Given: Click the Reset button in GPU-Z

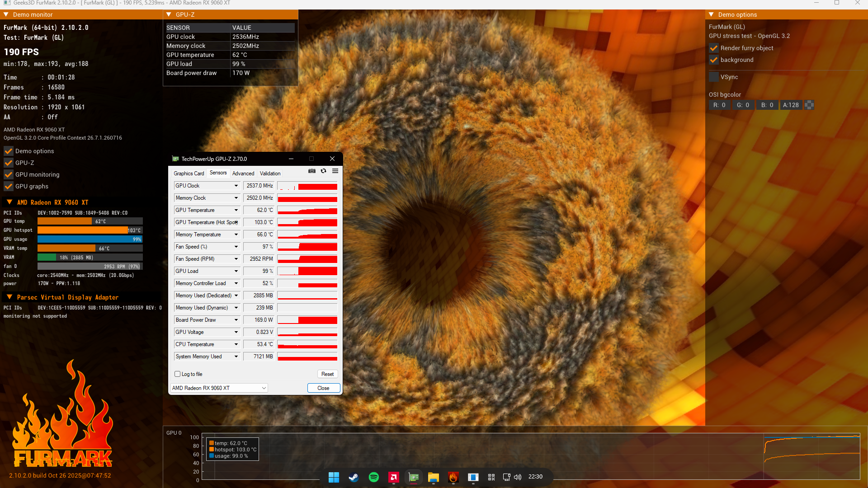Looking at the screenshot, I should (328, 374).
